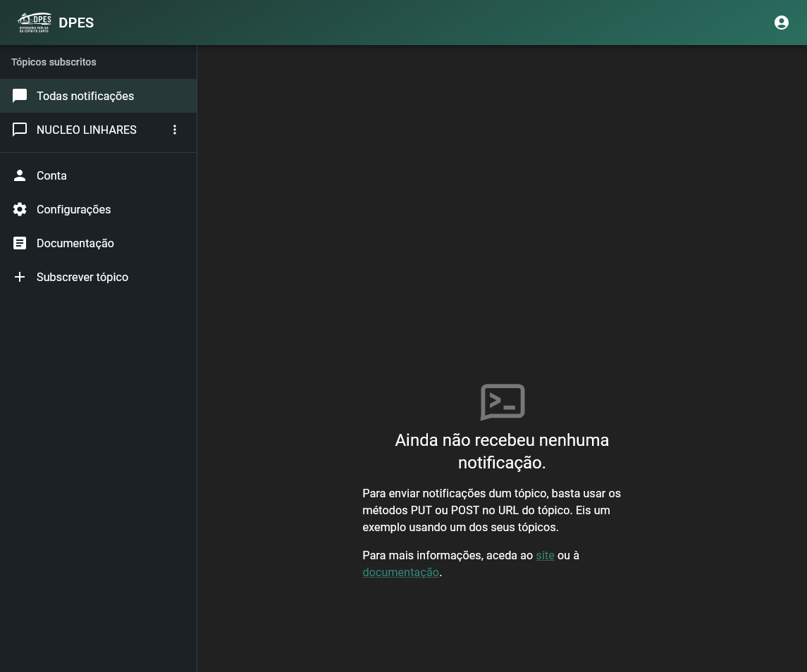
Task: Click the terminal chat bubble icon above the heading
Action: [503, 402]
